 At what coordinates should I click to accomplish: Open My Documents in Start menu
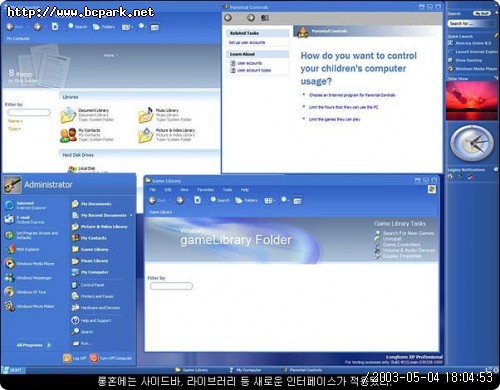[x=92, y=204]
